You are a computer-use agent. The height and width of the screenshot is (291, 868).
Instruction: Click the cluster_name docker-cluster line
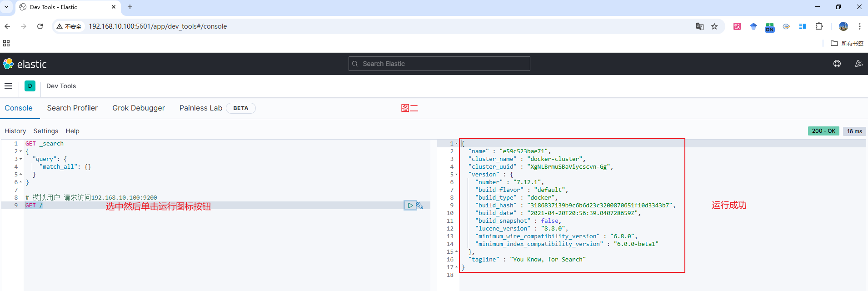[527, 159]
